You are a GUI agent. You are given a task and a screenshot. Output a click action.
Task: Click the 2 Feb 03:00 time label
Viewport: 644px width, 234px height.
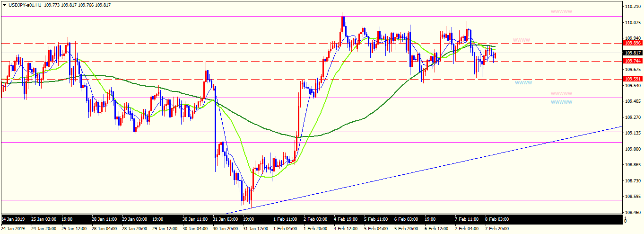[x=315, y=219]
